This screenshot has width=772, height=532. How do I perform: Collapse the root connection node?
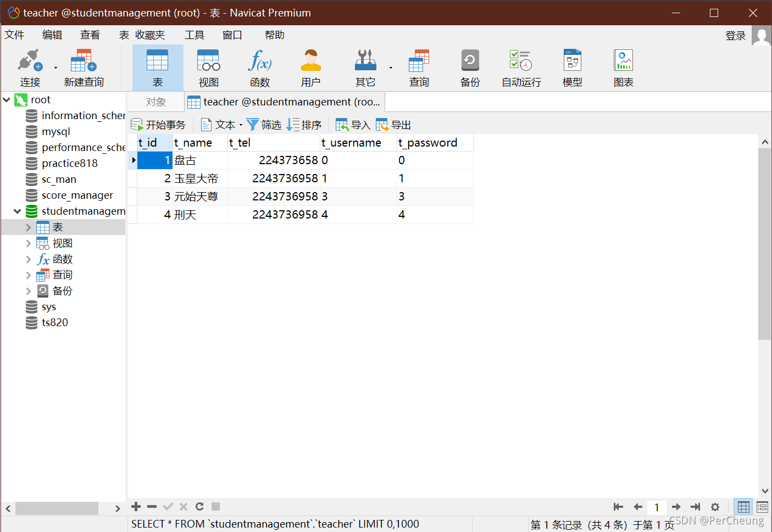coord(7,100)
